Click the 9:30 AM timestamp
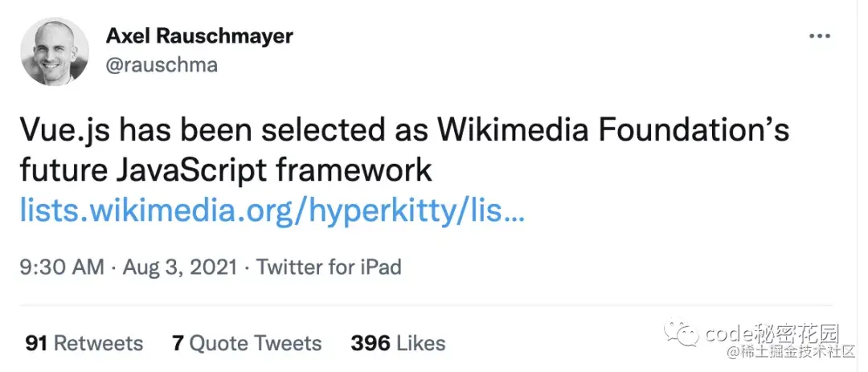868x372 pixels. pyautogui.click(x=62, y=267)
